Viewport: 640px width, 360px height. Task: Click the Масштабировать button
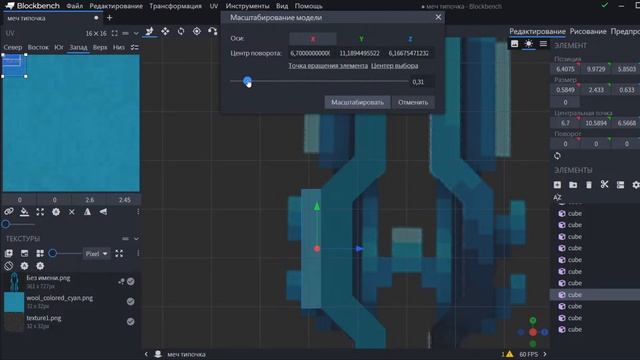357,102
